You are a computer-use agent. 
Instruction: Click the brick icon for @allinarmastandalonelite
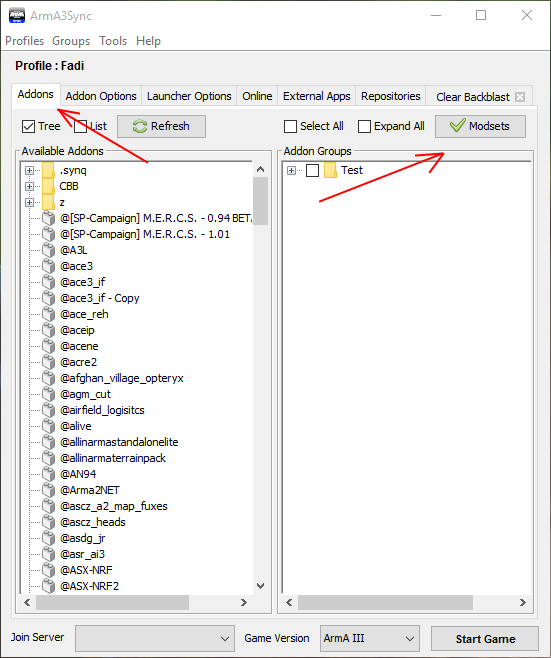[x=49, y=442]
